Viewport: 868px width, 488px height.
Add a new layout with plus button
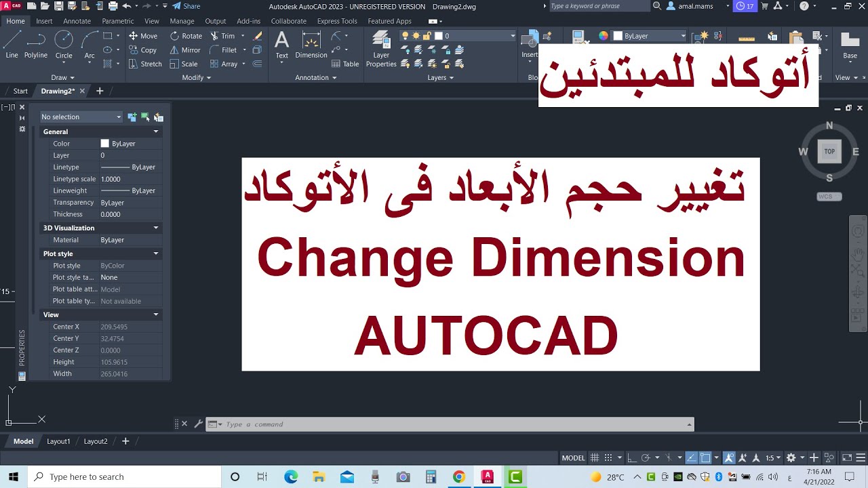pos(125,441)
